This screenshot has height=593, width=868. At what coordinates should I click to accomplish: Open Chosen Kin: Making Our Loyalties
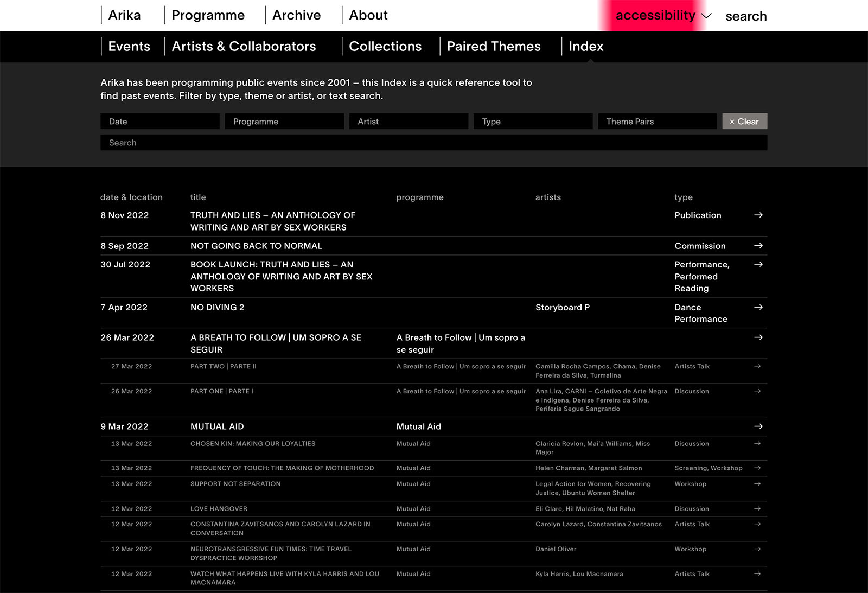(x=253, y=444)
